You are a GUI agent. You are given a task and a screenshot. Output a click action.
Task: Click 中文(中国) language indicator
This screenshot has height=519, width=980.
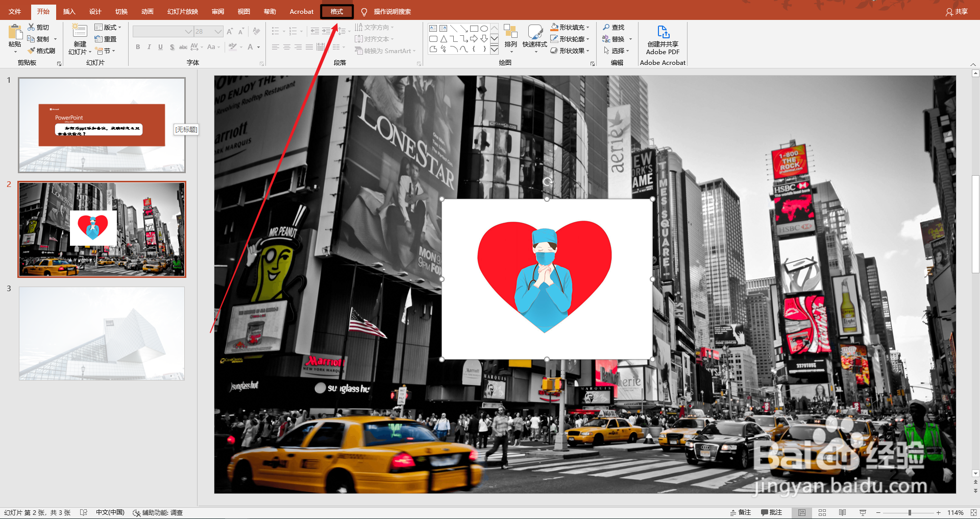(110, 512)
